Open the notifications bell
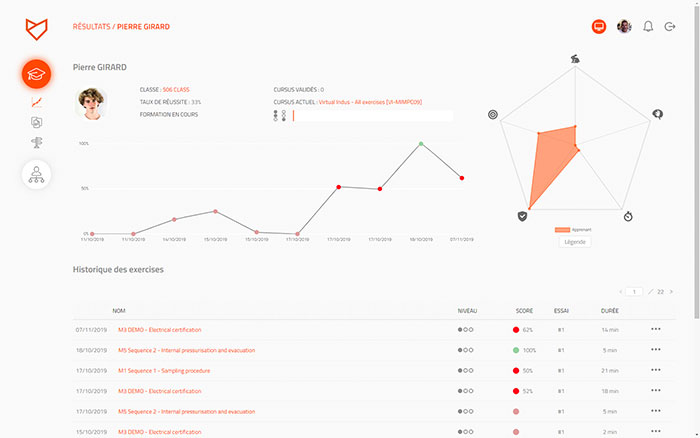700x438 pixels. (x=648, y=27)
